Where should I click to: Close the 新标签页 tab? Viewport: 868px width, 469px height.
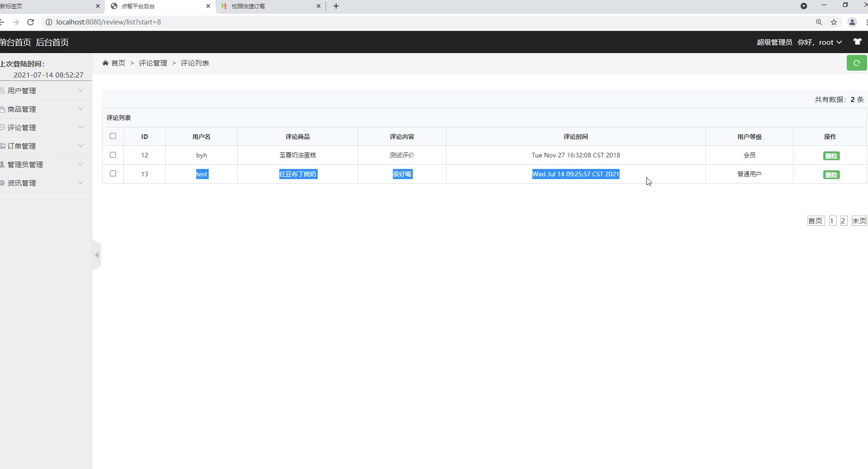click(x=98, y=6)
